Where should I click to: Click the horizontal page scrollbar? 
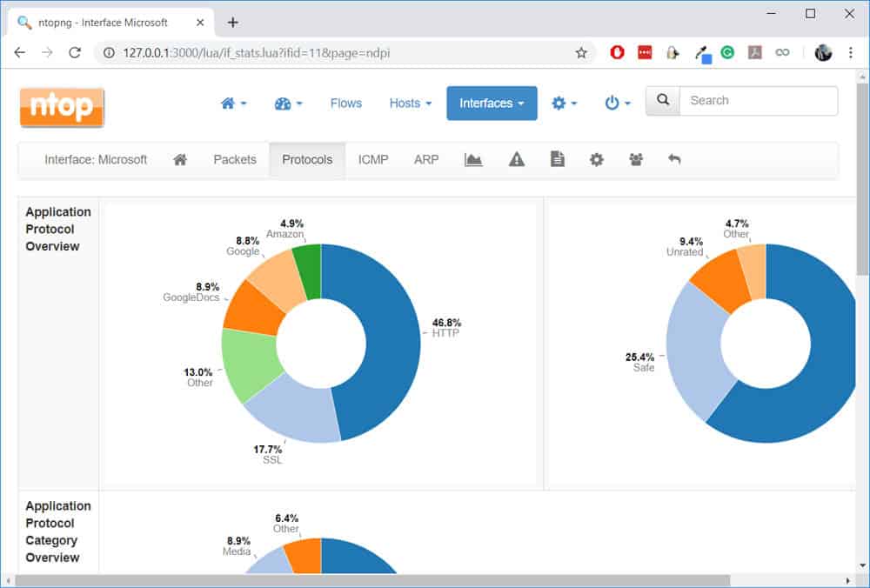pyautogui.click(x=371, y=581)
